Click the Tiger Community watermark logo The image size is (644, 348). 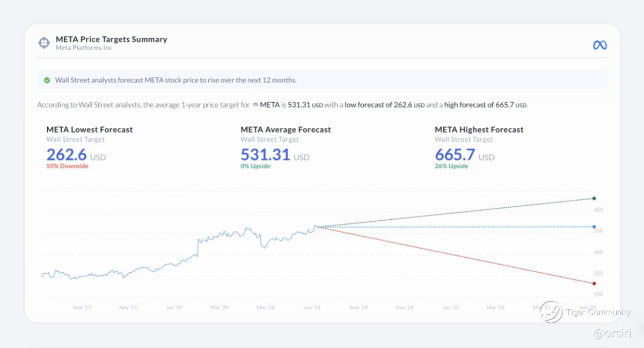(x=551, y=312)
